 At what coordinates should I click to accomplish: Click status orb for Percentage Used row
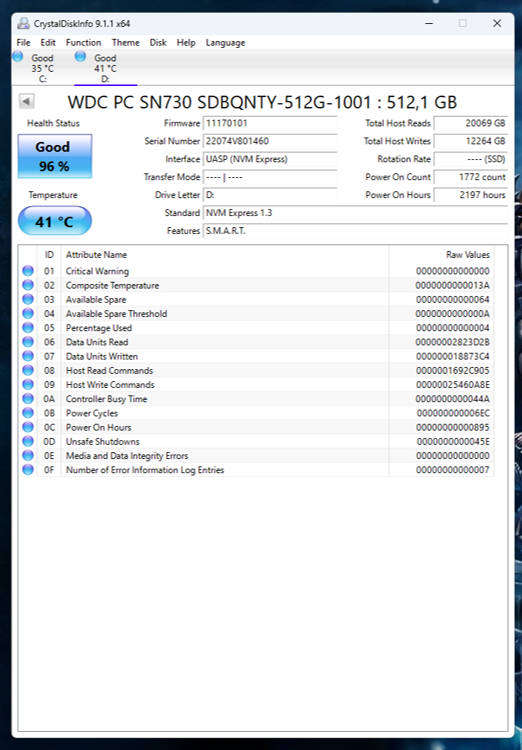[x=28, y=328]
